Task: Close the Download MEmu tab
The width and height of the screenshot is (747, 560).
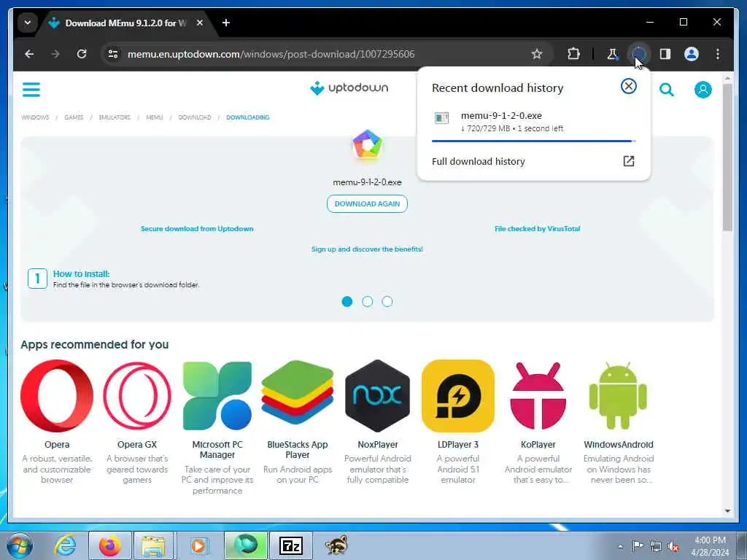Action: click(200, 23)
